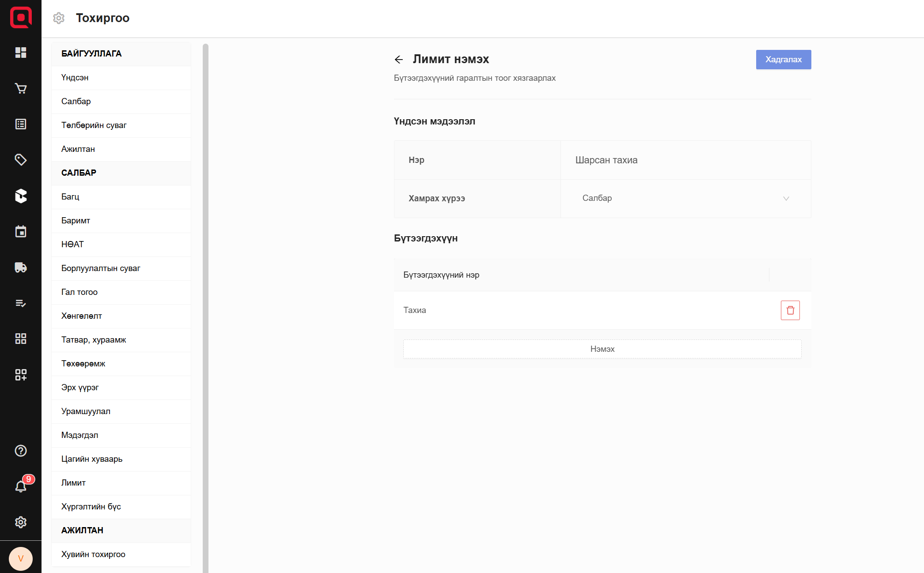Open the calendar sidebar icon
The width and height of the screenshot is (924, 573).
click(21, 232)
